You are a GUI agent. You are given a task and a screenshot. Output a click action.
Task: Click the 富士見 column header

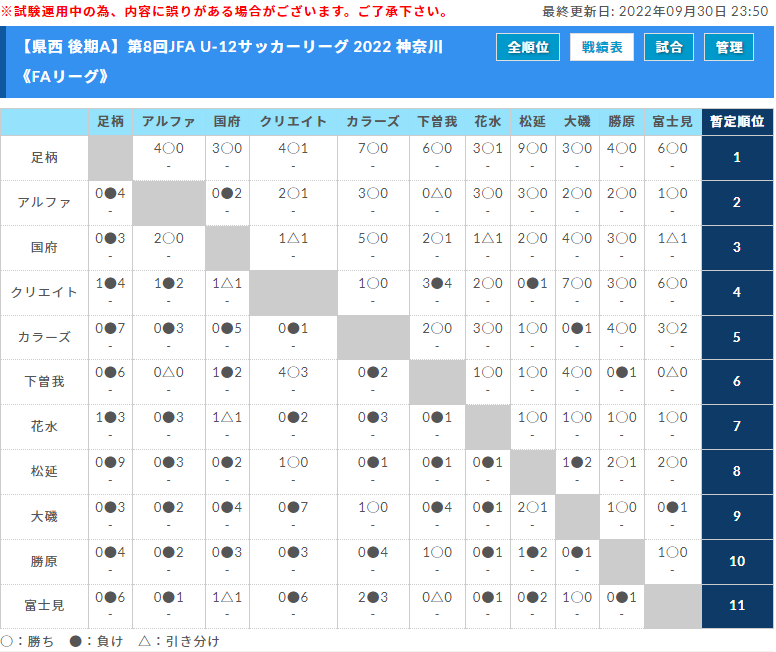pyautogui.click(x=673, y=122)
